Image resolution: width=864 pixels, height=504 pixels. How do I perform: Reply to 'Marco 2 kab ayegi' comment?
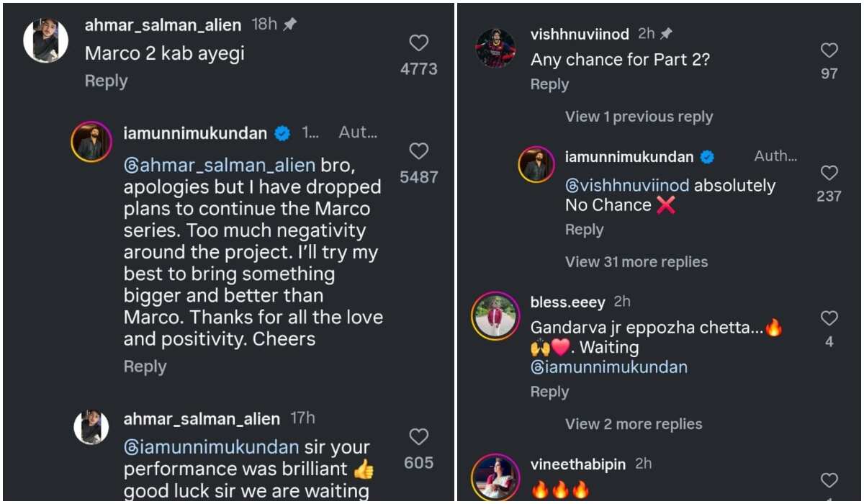[106, 81]
